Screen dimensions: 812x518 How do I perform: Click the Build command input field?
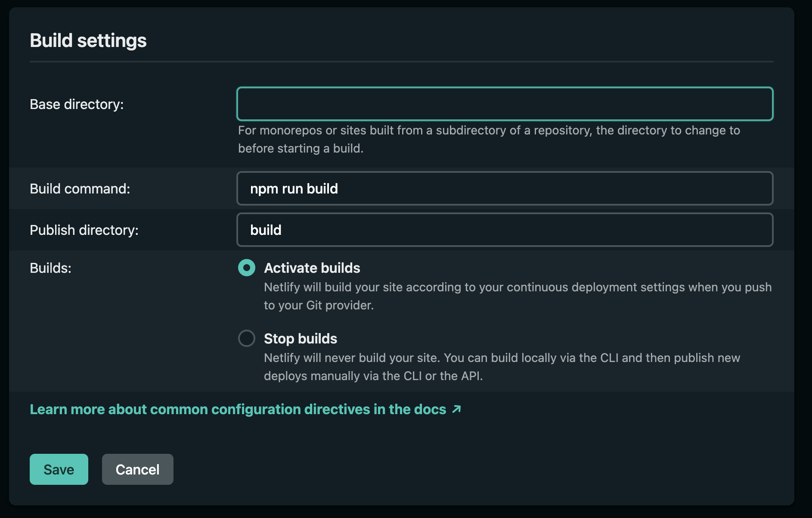(x=504, y=188)
